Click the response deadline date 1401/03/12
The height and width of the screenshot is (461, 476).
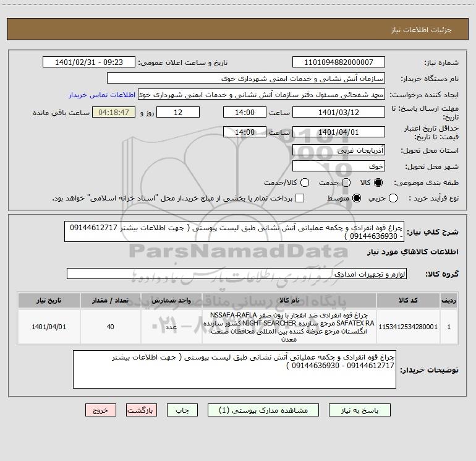[339, 112]
